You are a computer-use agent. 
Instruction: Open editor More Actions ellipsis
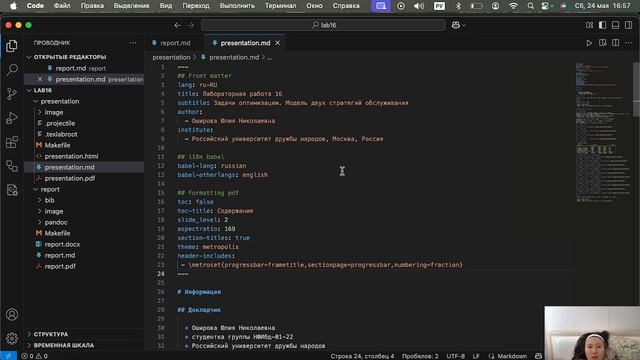[x=629, y=43]
